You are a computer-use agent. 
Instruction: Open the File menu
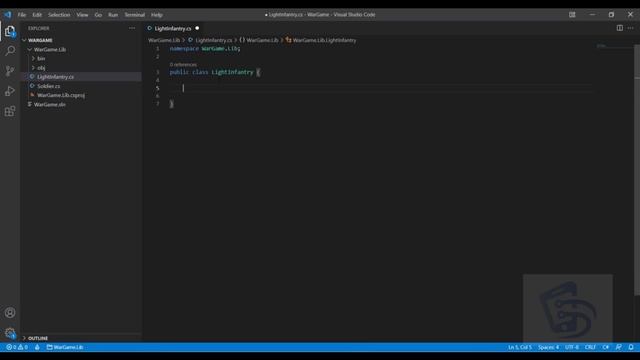22,15
